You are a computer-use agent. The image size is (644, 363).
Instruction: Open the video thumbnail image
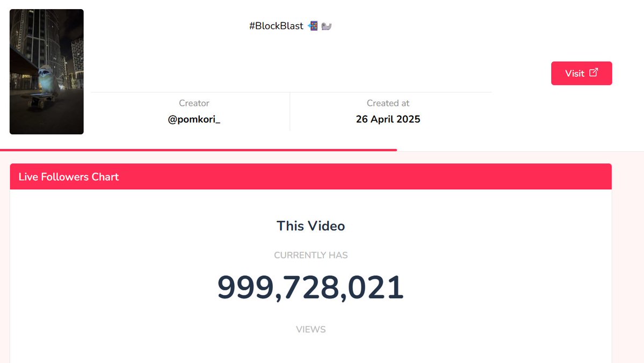coord(46,72)
